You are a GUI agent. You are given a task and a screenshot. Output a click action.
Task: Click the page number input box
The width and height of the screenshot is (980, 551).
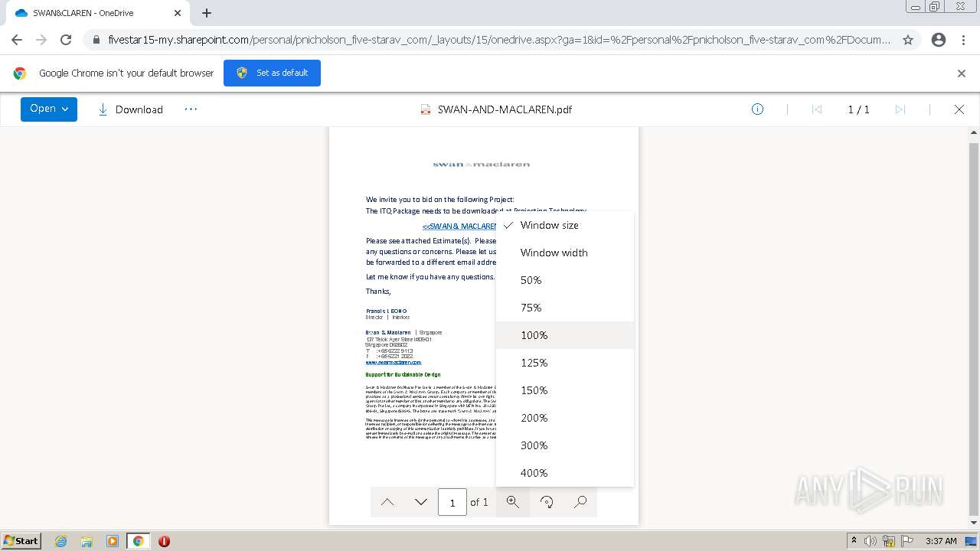click(x=452, y=502)
